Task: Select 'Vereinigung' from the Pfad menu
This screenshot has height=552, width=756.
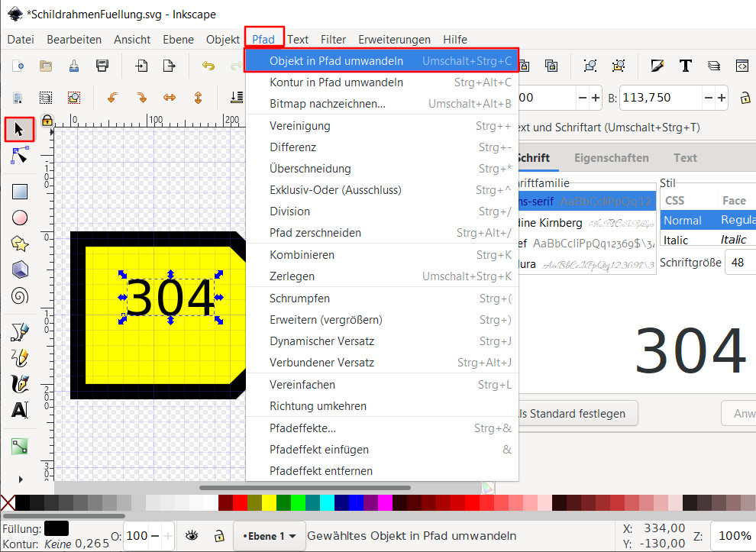Action: coord(300,126)
